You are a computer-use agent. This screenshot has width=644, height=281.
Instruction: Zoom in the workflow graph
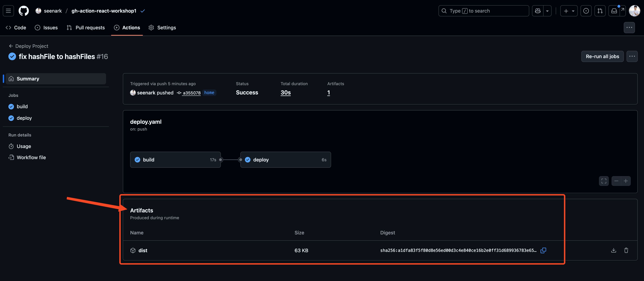626,181
